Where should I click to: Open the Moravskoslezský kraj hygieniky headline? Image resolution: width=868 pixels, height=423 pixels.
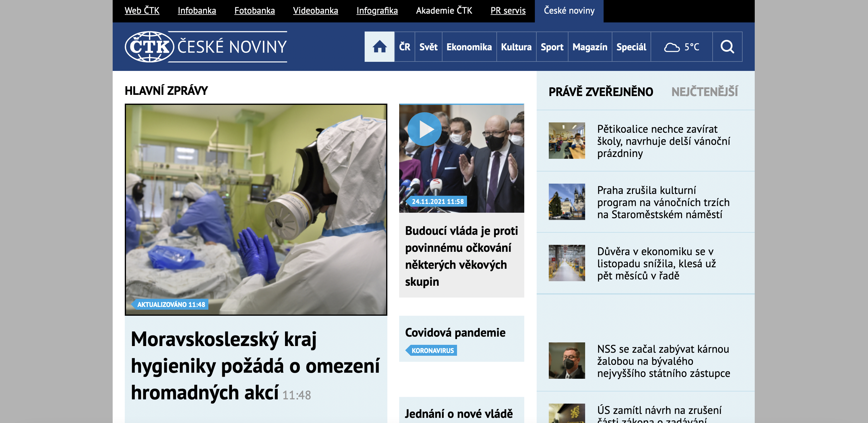255,366
